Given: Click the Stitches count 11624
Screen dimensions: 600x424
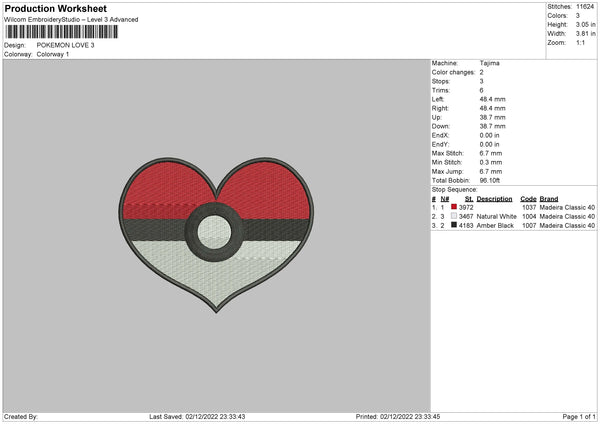Looking at the screenshot, I should (585, 7).
